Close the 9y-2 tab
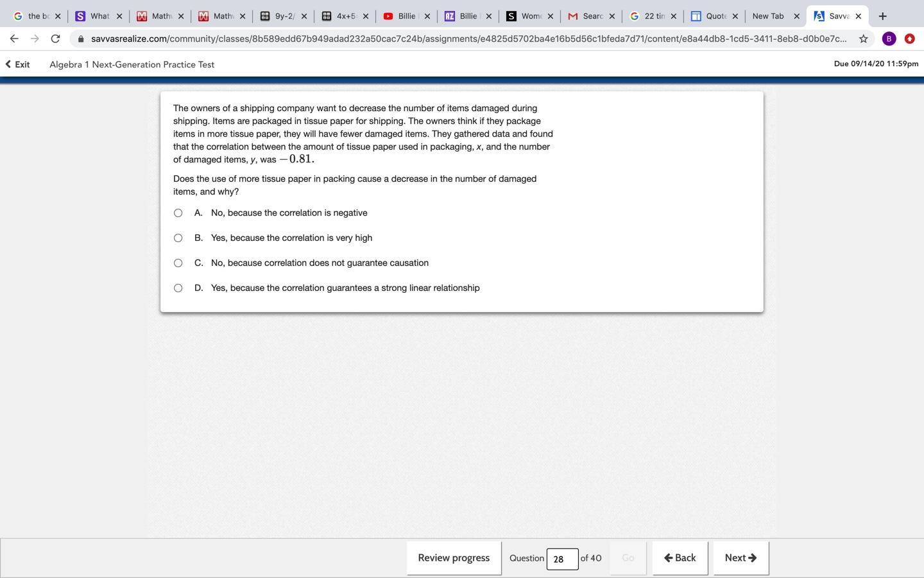 click(304, 16)
